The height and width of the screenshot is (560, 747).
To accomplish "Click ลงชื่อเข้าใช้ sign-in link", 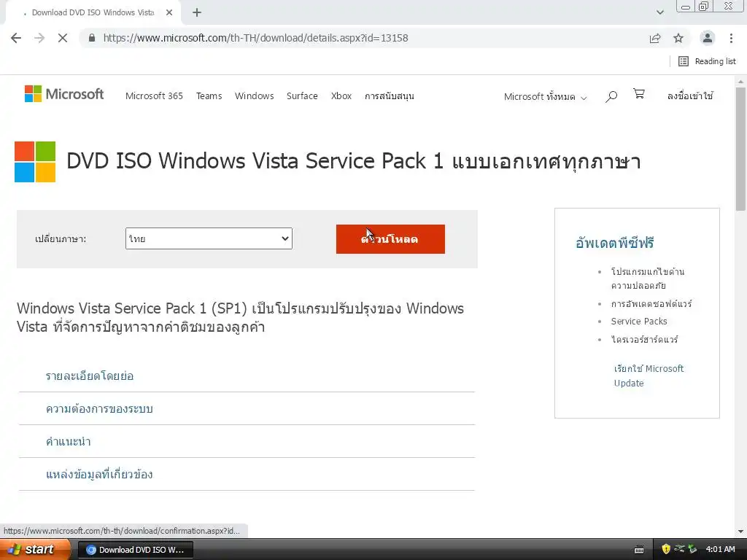I will point(690,96).
